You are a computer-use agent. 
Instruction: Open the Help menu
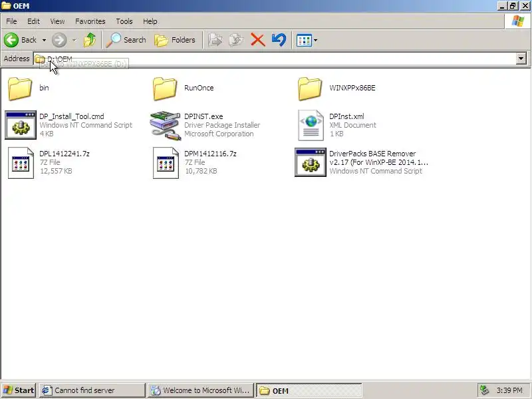coord(150,21)
